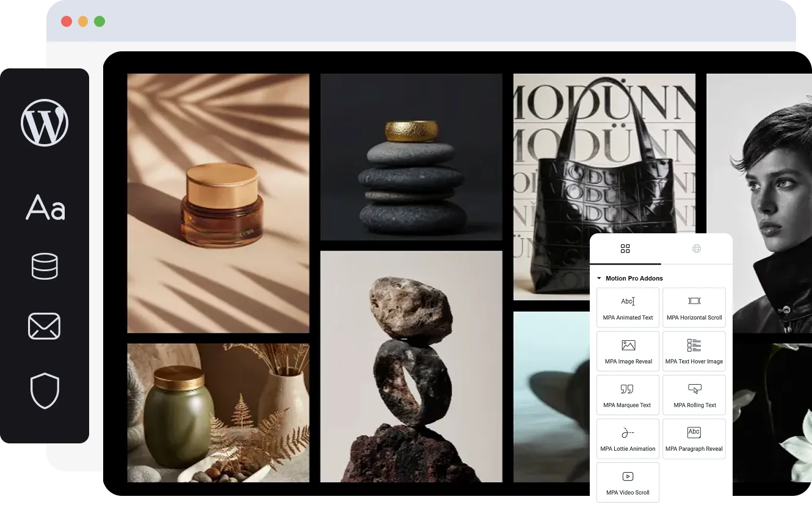The image size is (812, 513).
Task: Click the WordPress logo icon in sidebar
Action: [x=45, y=123]
